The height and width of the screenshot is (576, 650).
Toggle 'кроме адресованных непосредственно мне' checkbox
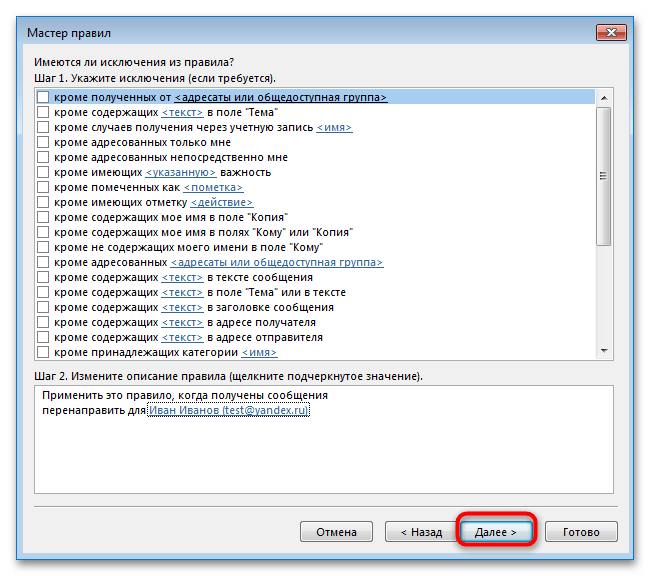tap(43, 157)
